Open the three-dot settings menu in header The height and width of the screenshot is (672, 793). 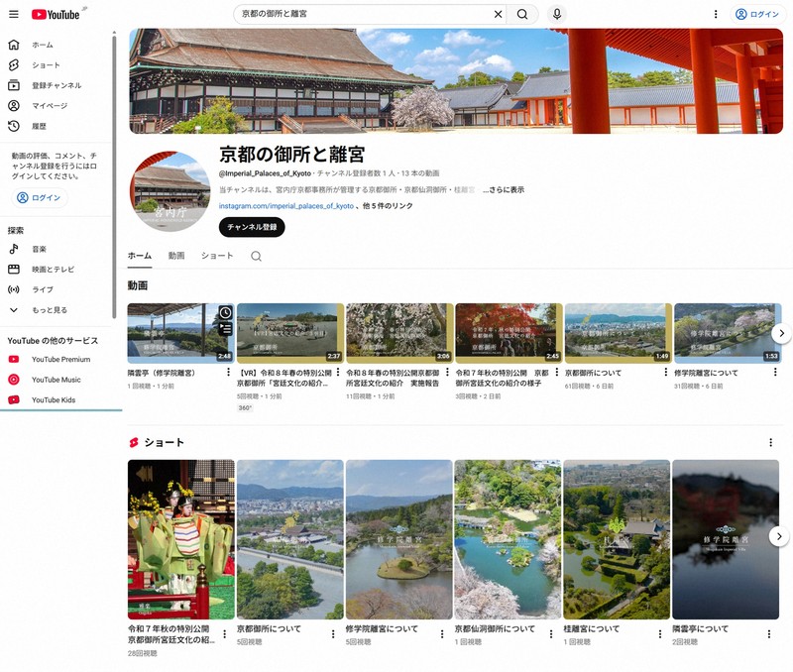click(x=716, y=14)
